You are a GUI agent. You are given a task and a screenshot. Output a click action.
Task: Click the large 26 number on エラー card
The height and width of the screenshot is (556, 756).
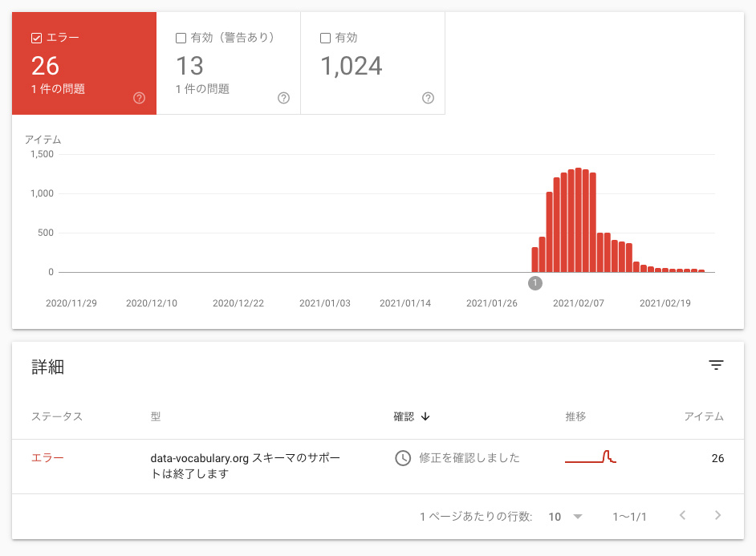tap(45, 66)
